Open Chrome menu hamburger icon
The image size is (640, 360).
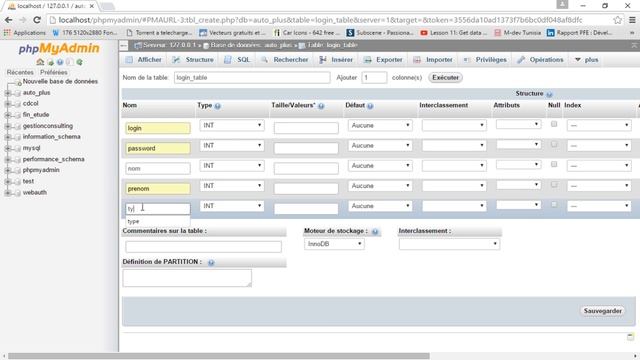632,20
